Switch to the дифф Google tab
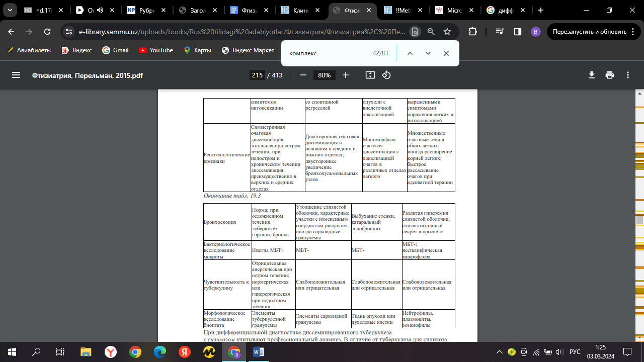This screenshot has width=644, height=362. (506, 10)
